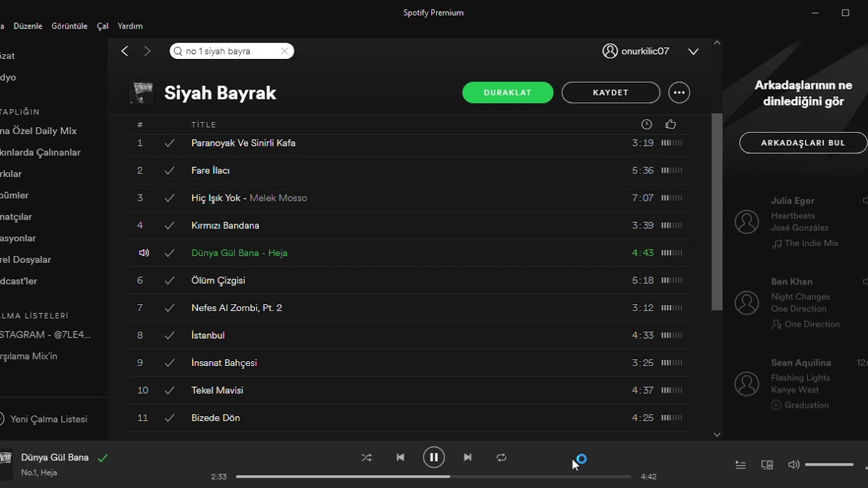
Task: Toggle saved checkmark for İstanbul
Action: (170, 335)
